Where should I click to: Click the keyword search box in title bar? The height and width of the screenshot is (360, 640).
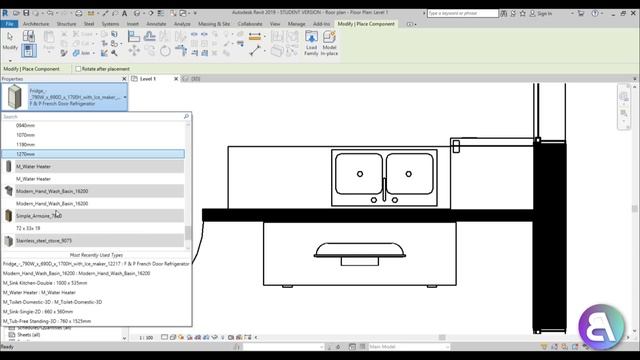click(x=462, y=13)
